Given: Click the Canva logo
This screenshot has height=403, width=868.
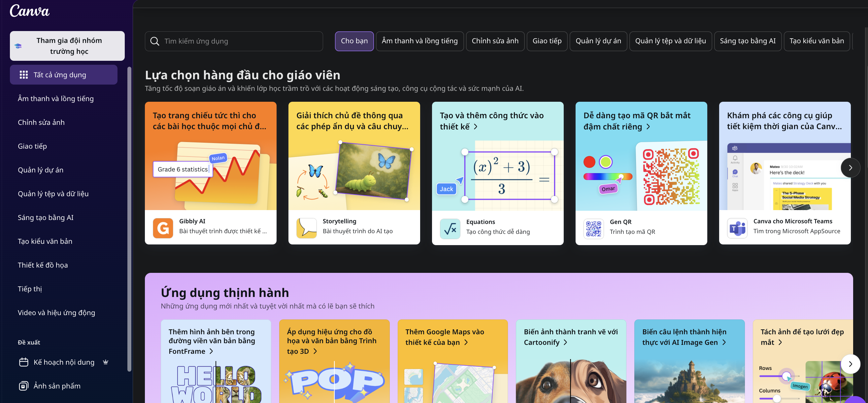Looking at the screenshot, I should coord(30,11).
